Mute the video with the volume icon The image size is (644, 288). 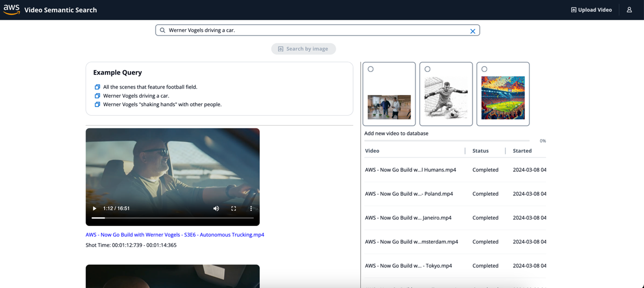point(216,208)
